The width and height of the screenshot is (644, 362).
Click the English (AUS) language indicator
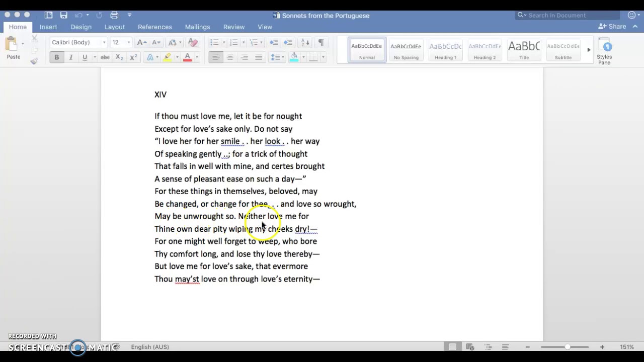pyautogui.click(x=150, y=347)
